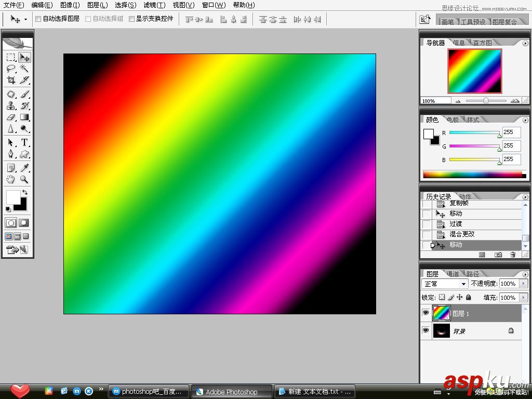Open the 不透明度 opacity slider dropdown
The width and height of the screenshot is (532, 399).
(x=524, y=284)
